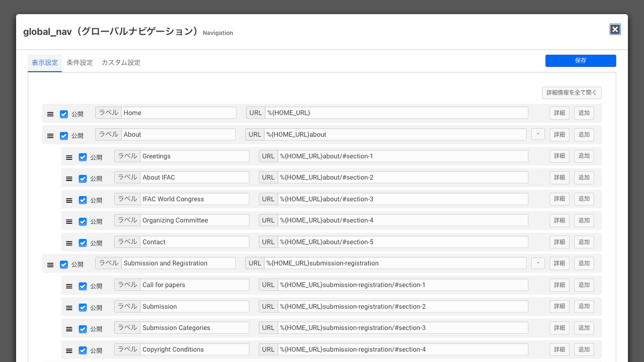
Task: Click the drag handle for IFAC World Congress
Action: pyautogui.click(x=69, y=200)
